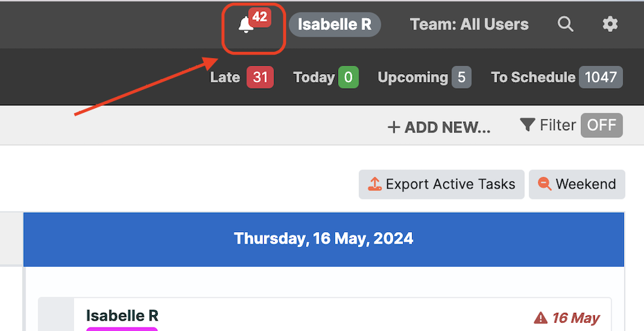Screen dimensions: 644x331
Task: Click the funnel Filter icon
Action: (x=528, y=125)
